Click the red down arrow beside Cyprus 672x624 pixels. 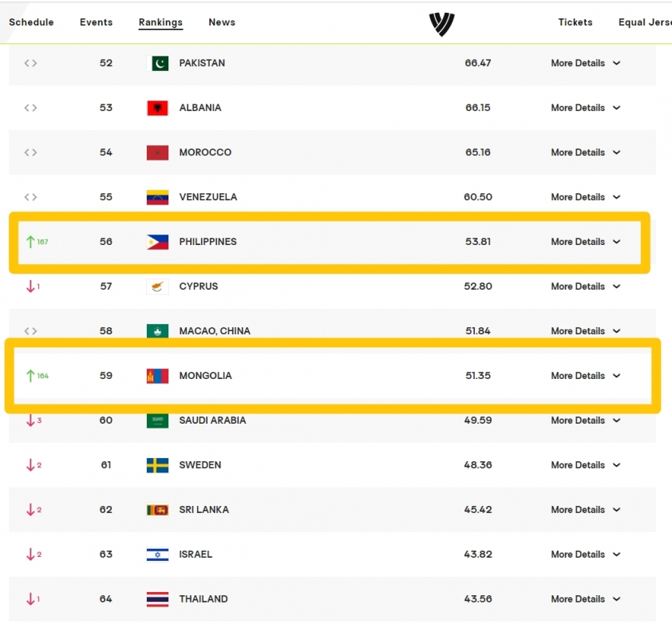click(x=30, y=286)
